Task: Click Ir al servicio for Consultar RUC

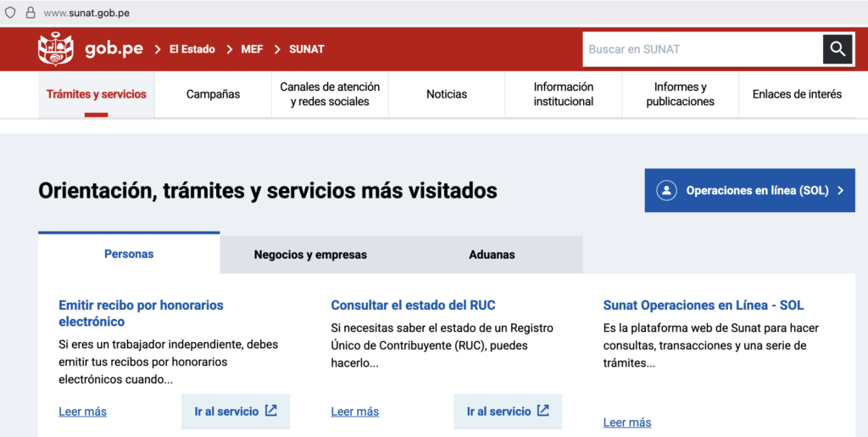Action: point(508,412)
